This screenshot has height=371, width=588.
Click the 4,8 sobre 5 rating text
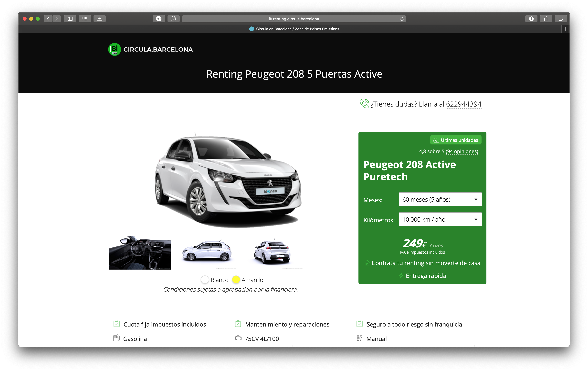click(432, 152)
